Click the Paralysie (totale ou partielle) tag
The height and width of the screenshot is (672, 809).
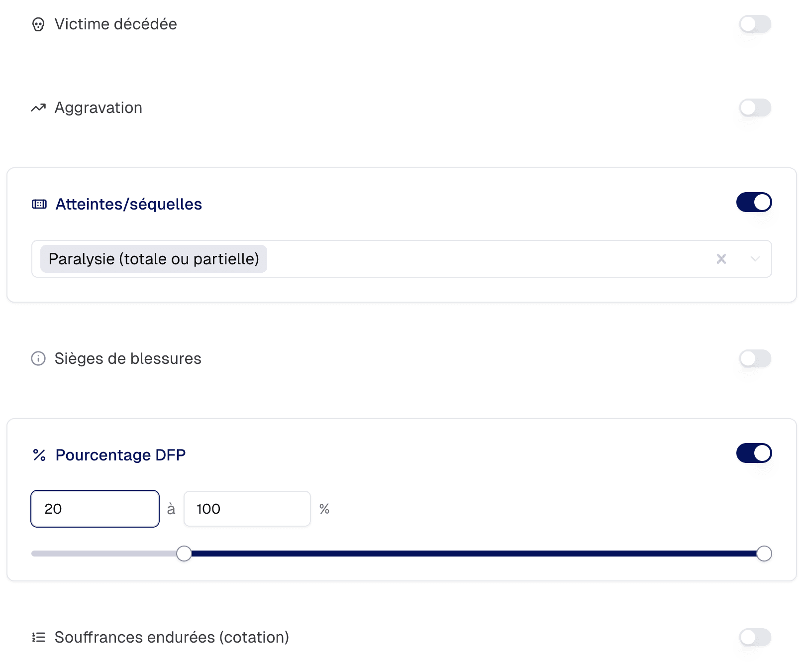pyautogui.click(x=154, y=259)
